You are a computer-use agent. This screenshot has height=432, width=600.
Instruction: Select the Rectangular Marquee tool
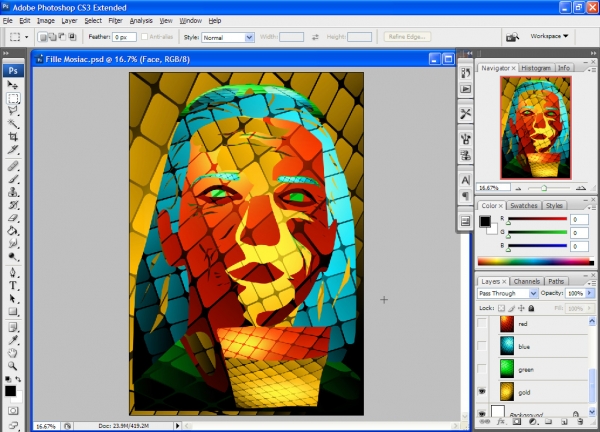coord(13,98)
